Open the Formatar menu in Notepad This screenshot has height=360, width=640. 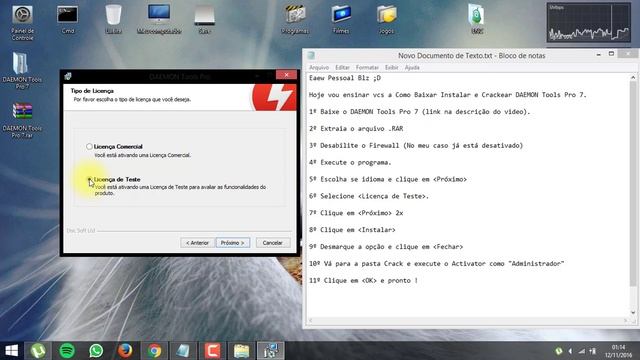click(x=367, y=67)
